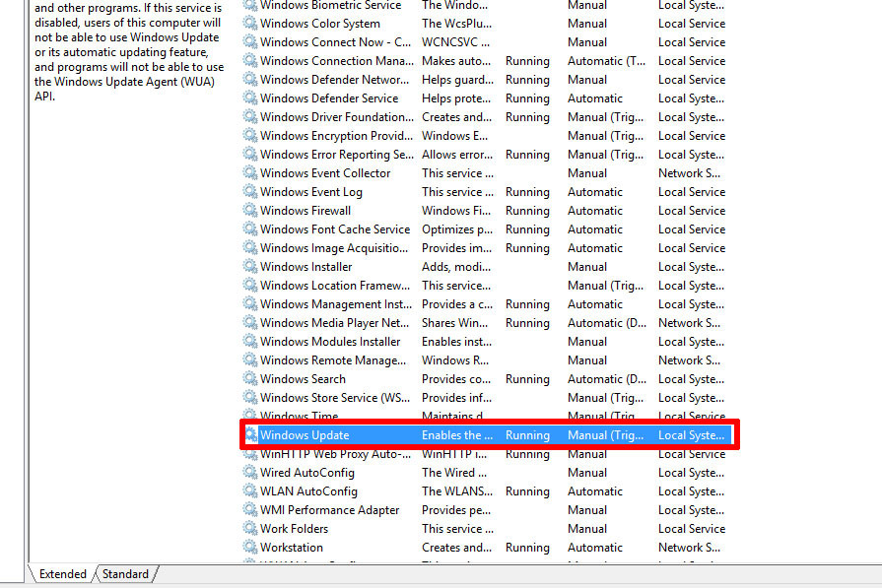Click the Running status of Windows Search
This screenshot has height=588, width=882.
(x=527, y=379)
